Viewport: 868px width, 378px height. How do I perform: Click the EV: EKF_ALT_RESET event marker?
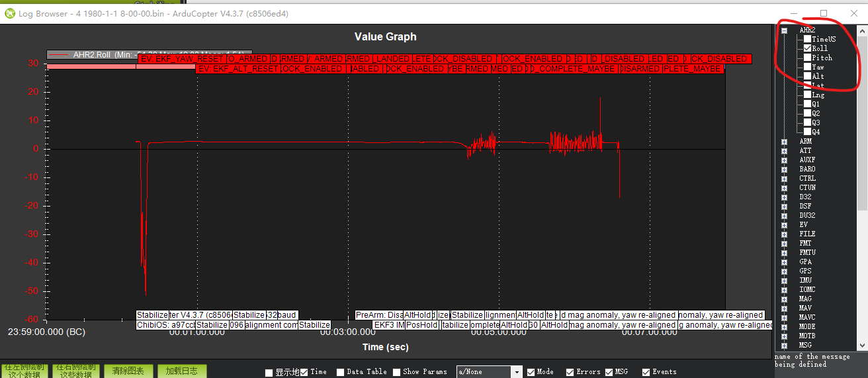238,69
